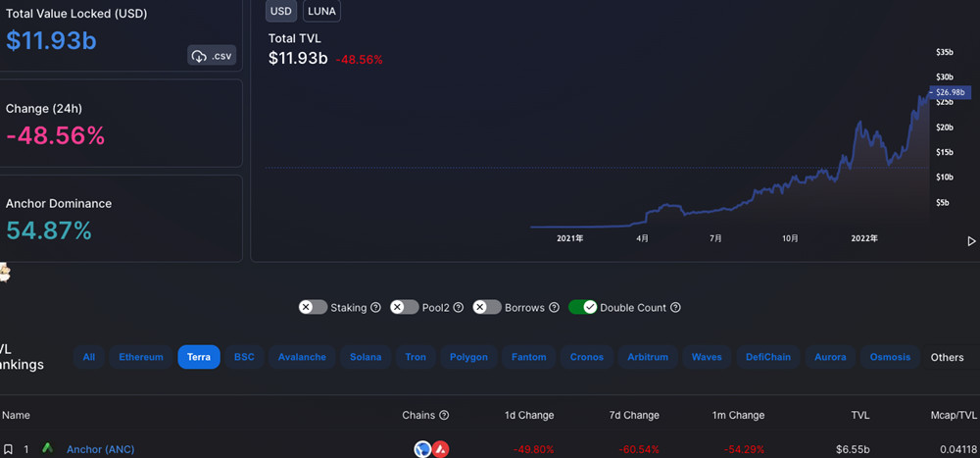Select the Tron chain tab
The width and height of the screenshot is (980, 458).
416,357
